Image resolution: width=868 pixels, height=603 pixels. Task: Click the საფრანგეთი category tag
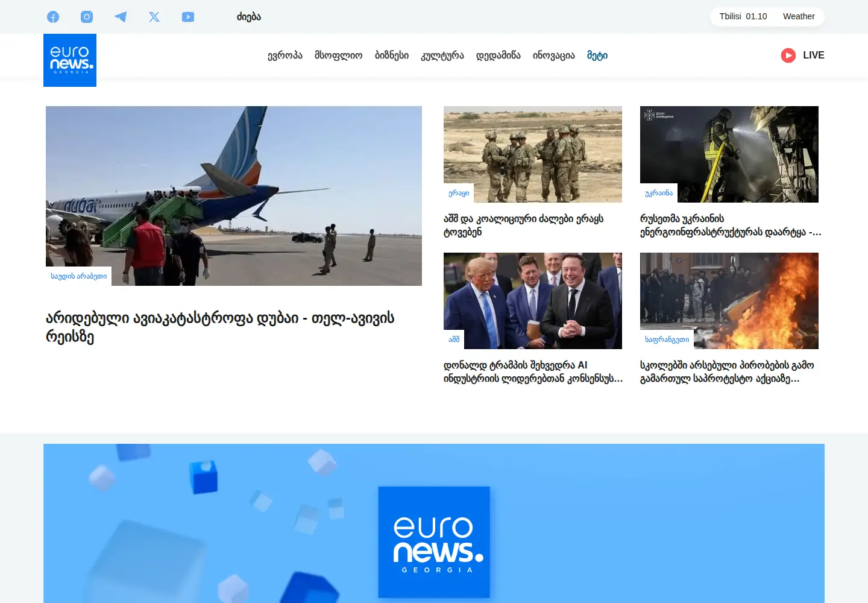coord(667,339)
